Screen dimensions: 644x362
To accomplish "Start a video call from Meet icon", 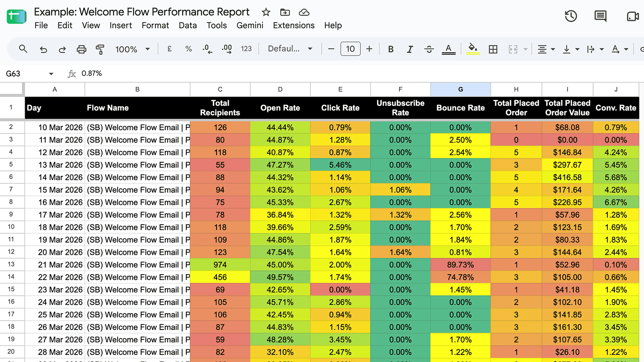I will 633,16.
